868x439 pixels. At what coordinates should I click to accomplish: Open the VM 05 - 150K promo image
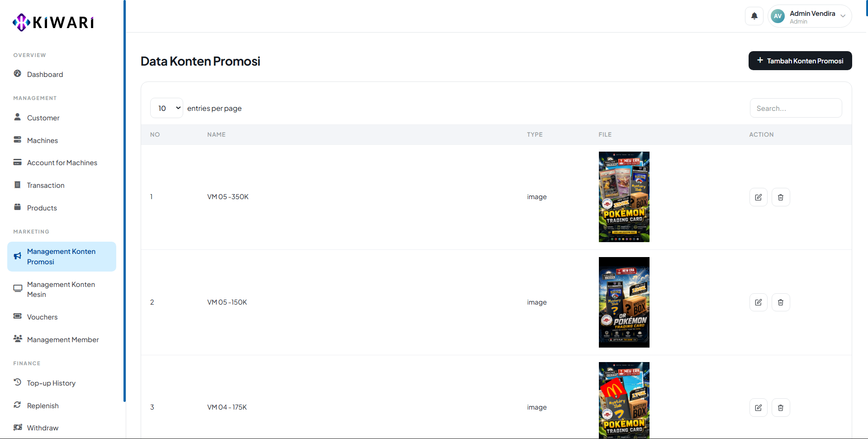point(624,302)
